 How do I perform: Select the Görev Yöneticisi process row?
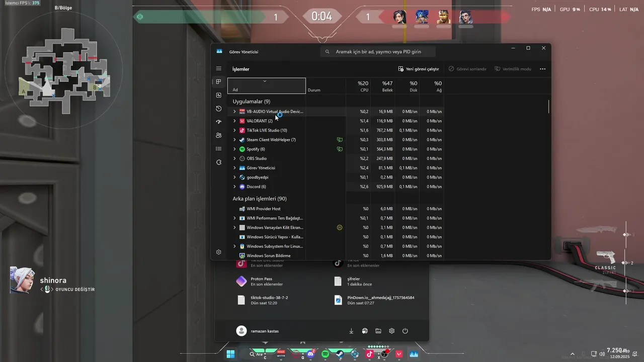coord(336,168)
